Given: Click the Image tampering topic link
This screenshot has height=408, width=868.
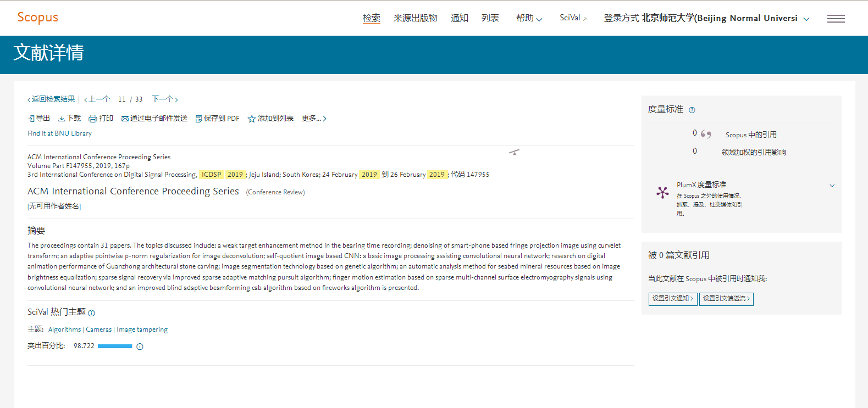Looking at the screenshot, I should coord(142,329).
